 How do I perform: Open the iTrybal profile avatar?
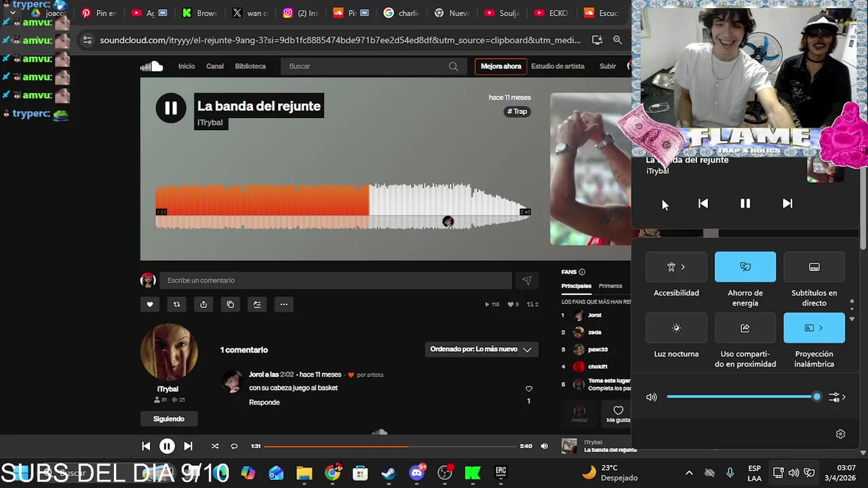click(169, 352)
